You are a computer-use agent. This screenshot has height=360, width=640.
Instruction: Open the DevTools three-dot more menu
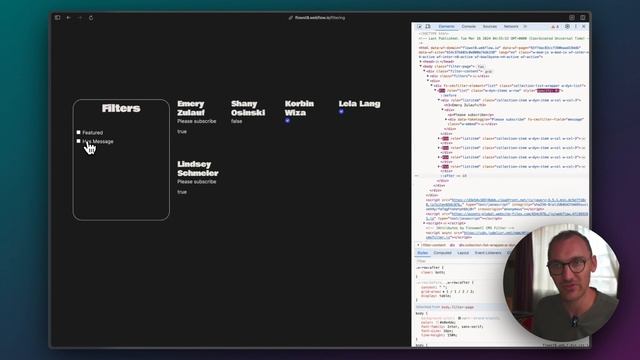pyautogui.click(x=576, y=27)
